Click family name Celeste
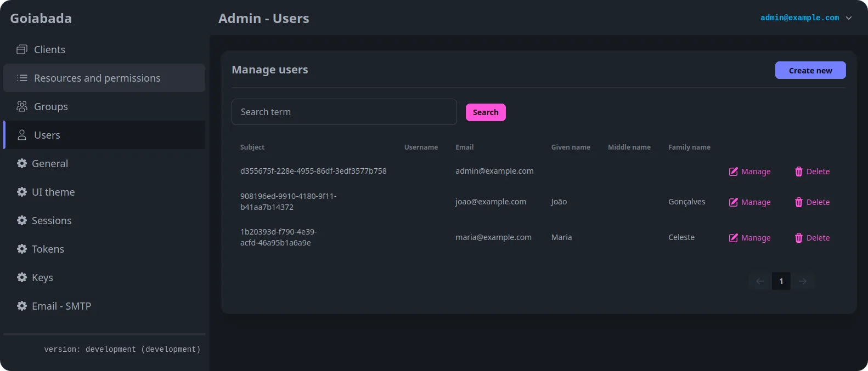The width and height of the screenshot is (868, 371). point(681,237)
